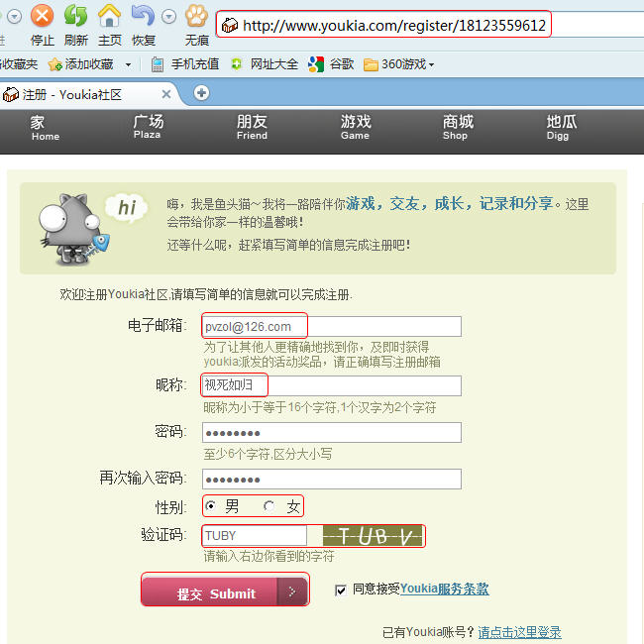Click the back history dropdown arrow

pos(15,17)
